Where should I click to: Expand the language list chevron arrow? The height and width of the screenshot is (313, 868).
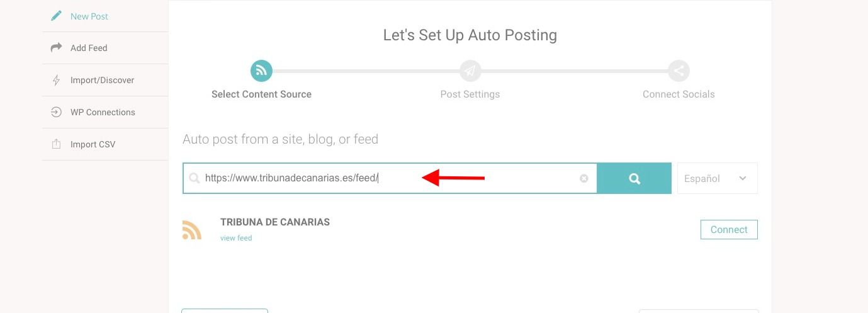click(743, 178)
